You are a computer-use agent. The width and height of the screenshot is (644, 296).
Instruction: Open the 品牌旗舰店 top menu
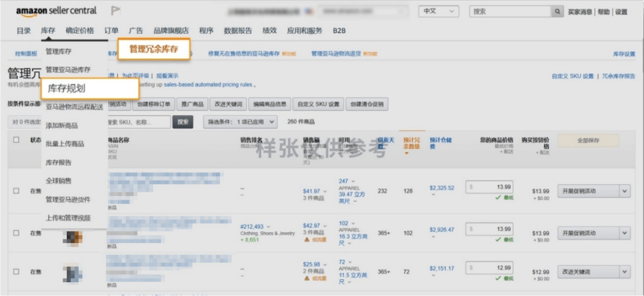click(x=171, y=31)
